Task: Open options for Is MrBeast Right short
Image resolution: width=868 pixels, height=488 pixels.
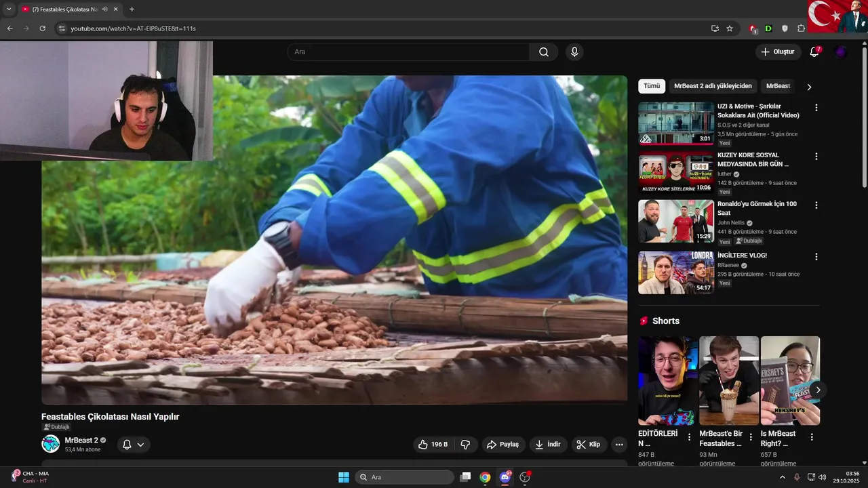Action: tap(812, 437)
